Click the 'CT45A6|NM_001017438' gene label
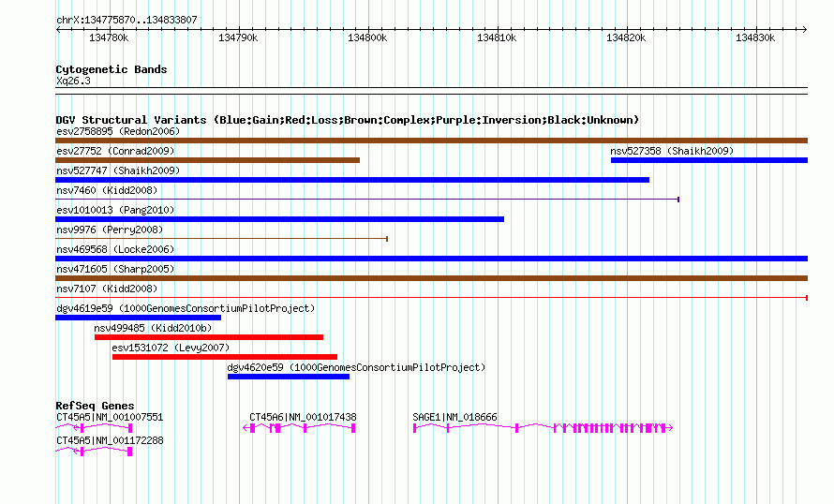Viewport: 834px width, 504px height. pyautogui.click(x=304, y=417)
